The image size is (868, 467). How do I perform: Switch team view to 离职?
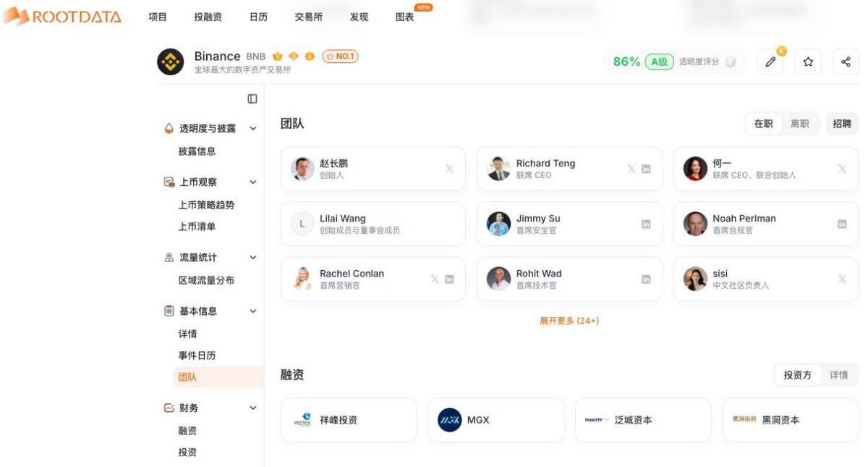click(800, 124)
